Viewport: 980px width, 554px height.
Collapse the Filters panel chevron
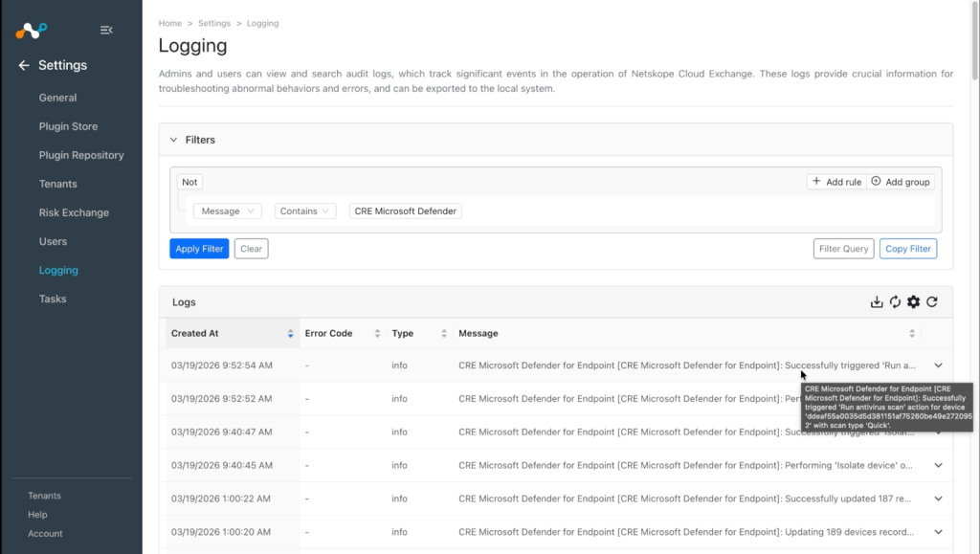[174, 140]
